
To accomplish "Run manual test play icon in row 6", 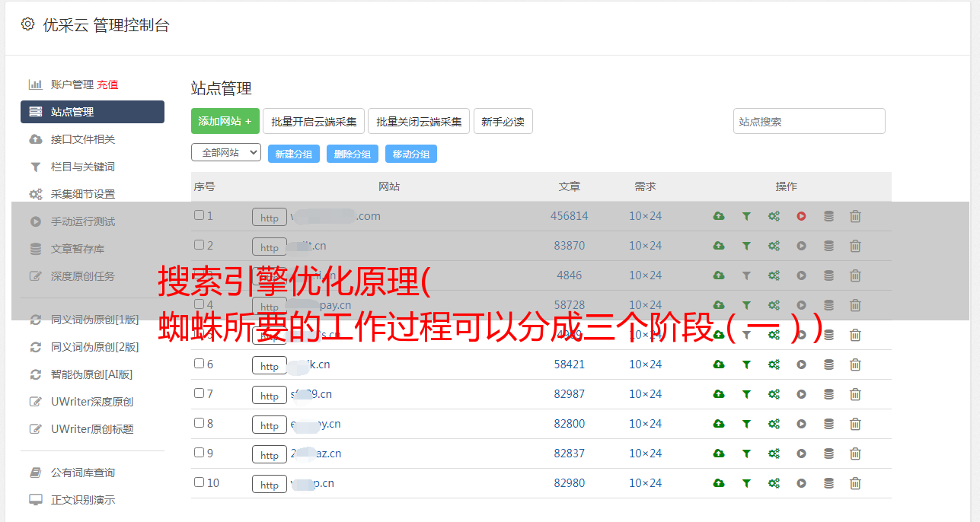I will coord(801,364).
